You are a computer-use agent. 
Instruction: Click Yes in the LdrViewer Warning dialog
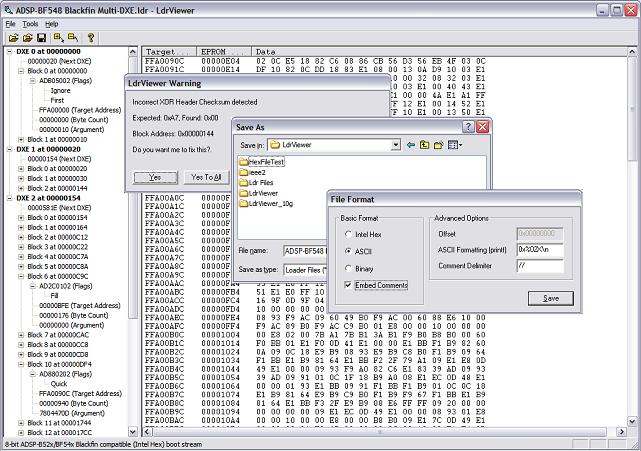(x=155, y=177)
